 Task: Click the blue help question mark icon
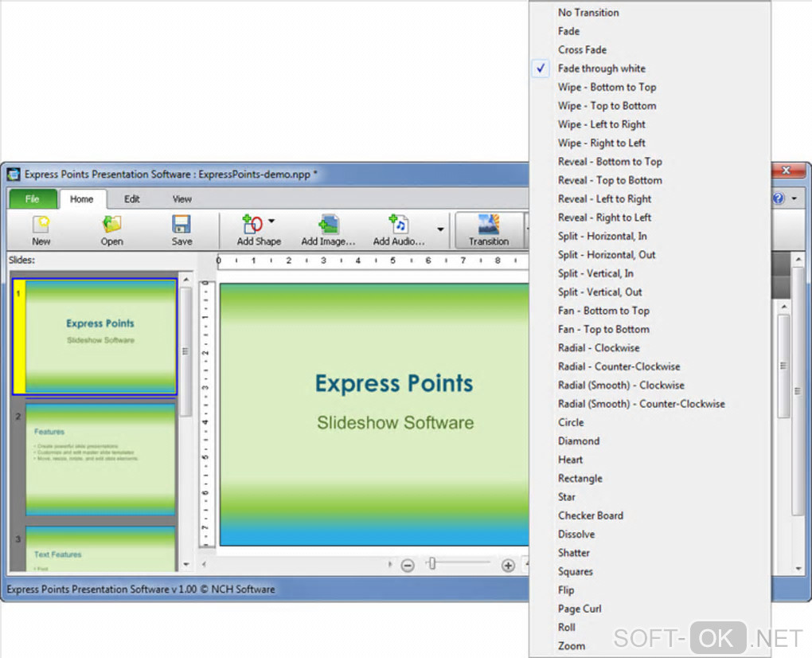(779, 198)
